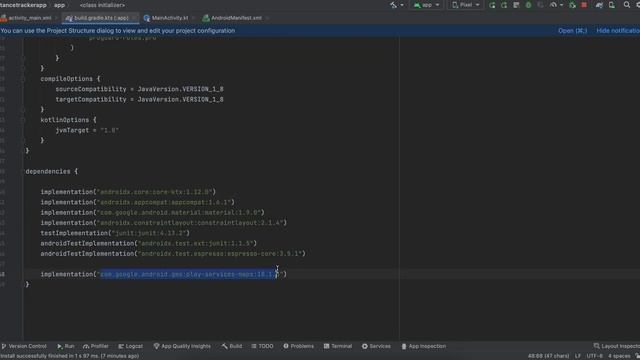
Task: Open the Terminal tool window
Action: (338, 346)
